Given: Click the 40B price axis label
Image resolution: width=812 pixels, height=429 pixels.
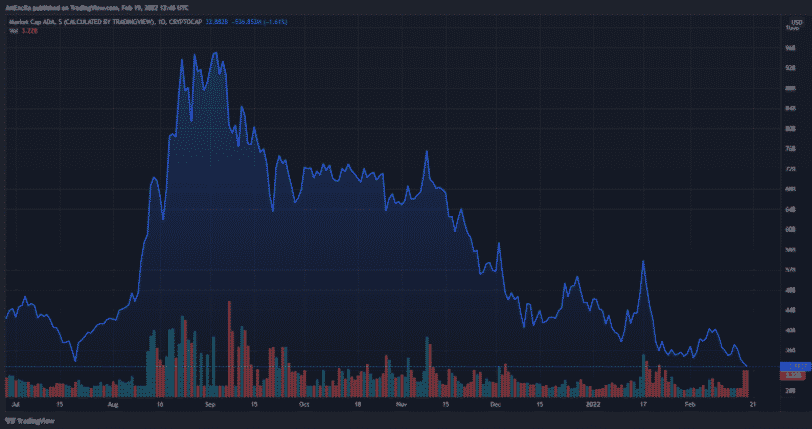Looking at the screenshot, I should pyautogui.click(x=790, y=330).
